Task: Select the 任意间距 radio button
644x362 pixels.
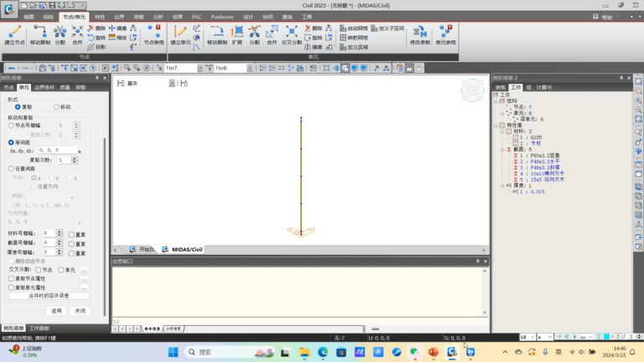Action: [x=11, y=168]
